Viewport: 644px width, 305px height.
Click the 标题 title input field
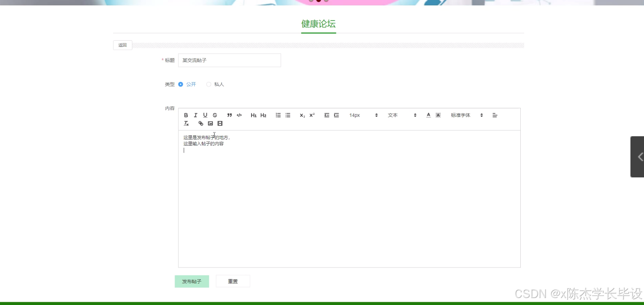pyautogui.click(x=229, y=60)
